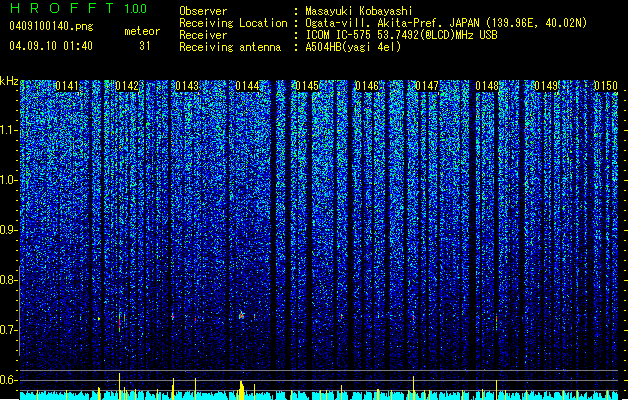Viewport: 629px width, 400px height.
Task: Click the 0145 time marker
Action: pos(307,86)
